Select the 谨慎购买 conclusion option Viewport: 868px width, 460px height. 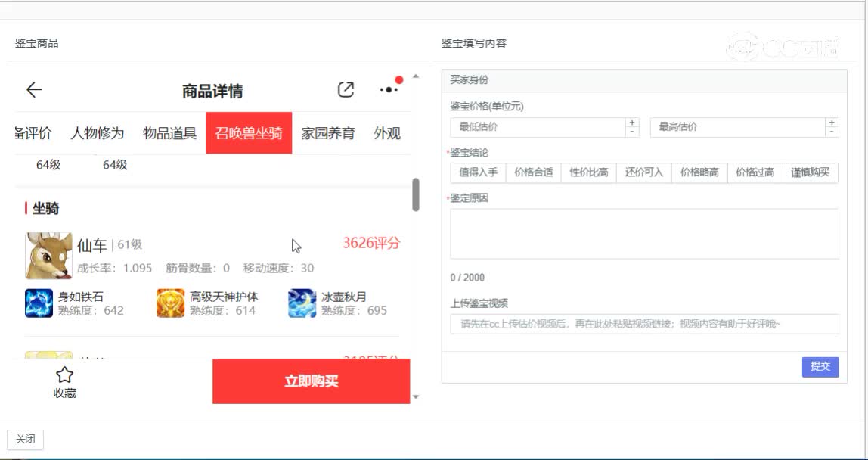(x=810, y=172)
